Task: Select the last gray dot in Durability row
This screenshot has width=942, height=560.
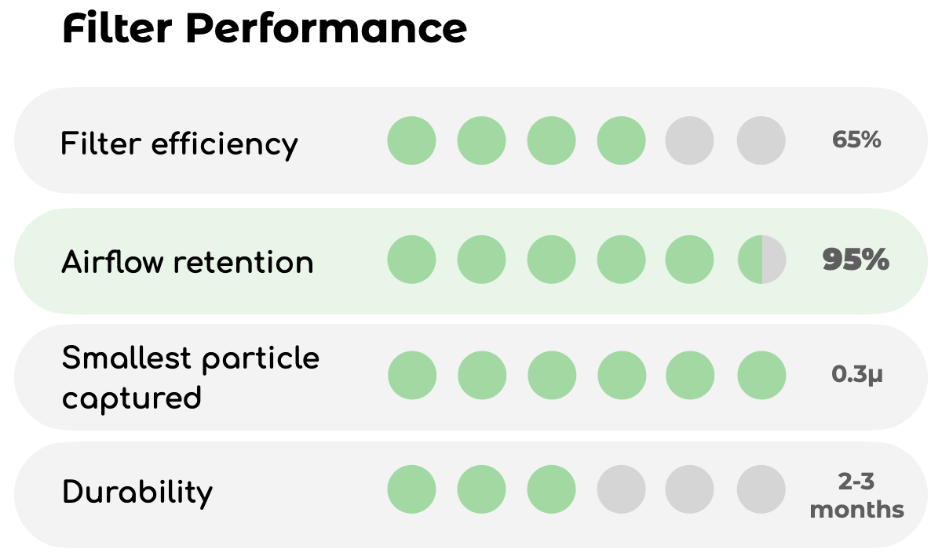Action: 761,489
